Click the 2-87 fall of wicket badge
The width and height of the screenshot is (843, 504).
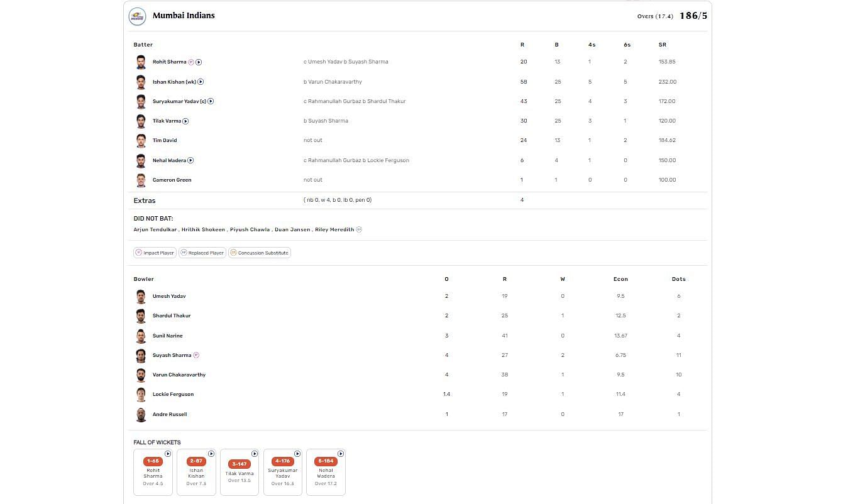[196, 461]
